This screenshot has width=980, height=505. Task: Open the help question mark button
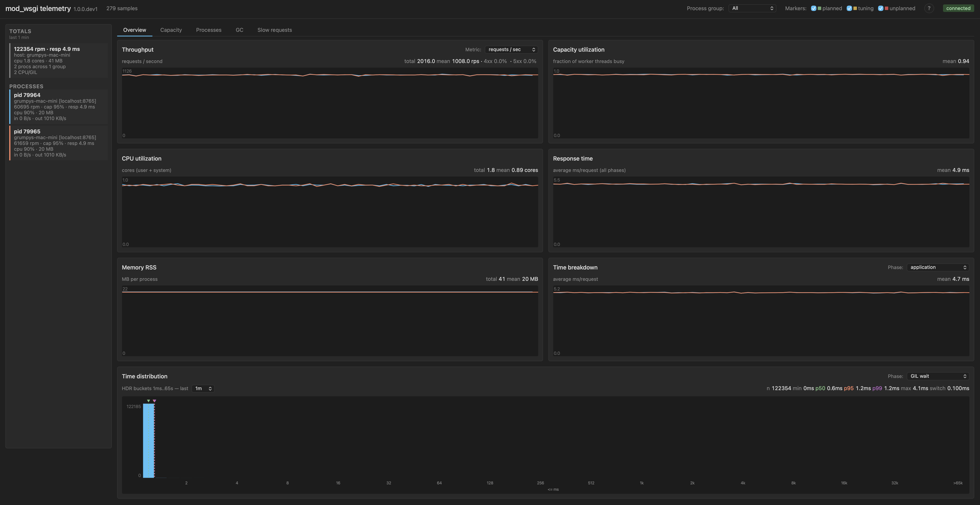pos(929,8)
